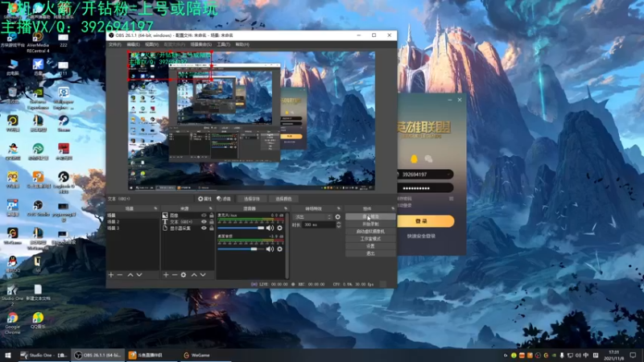The image size is (644, 362).
Task: Mute the desktop audio channel
Action: (x=270, y=249)
